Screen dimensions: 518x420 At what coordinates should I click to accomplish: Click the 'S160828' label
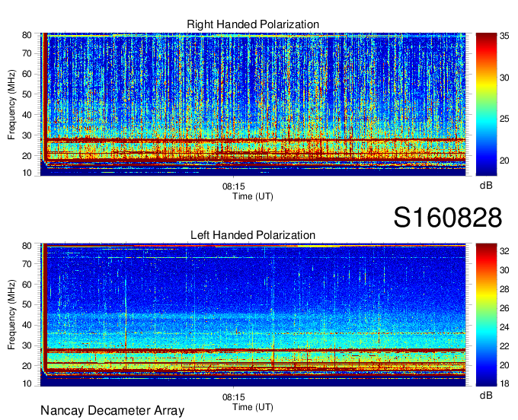448,218
